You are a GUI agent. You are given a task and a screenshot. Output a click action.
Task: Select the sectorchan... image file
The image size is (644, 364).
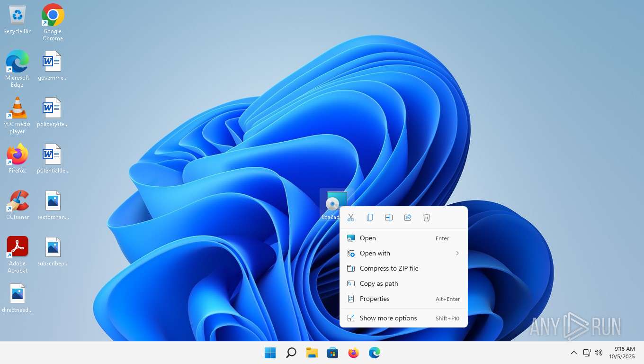[x=53, y=205]
